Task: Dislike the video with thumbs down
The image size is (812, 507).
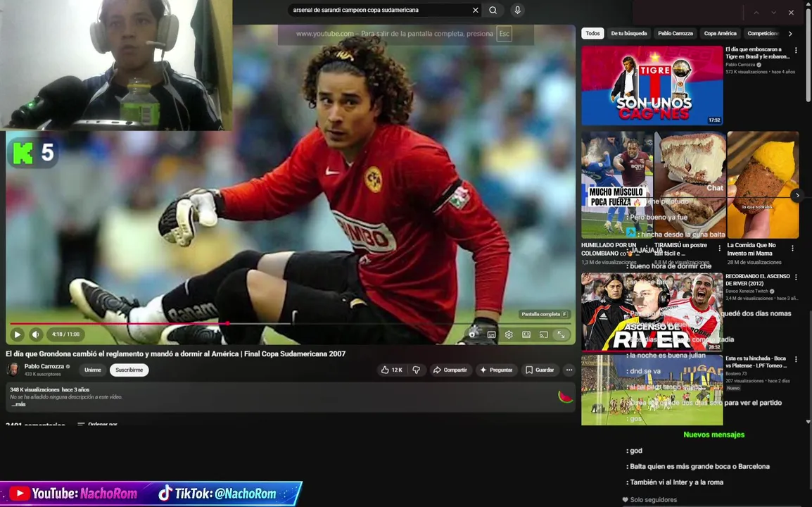Action: click(x=417, y=370)
